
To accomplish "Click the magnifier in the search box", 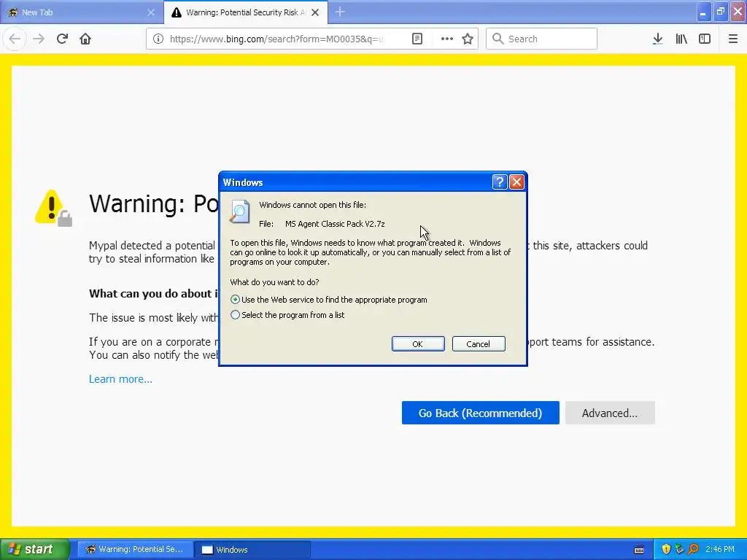I will coord(498,39).
